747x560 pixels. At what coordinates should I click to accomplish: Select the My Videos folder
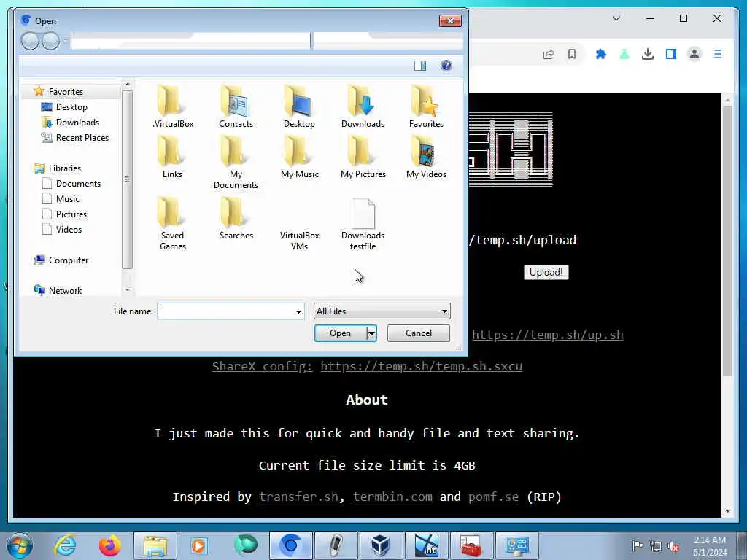426,157
